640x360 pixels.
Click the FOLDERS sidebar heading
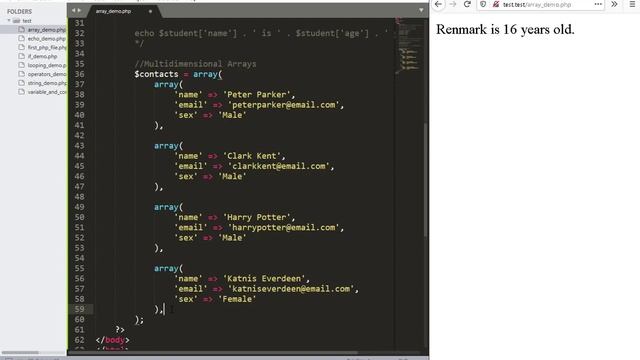point(19,11)
